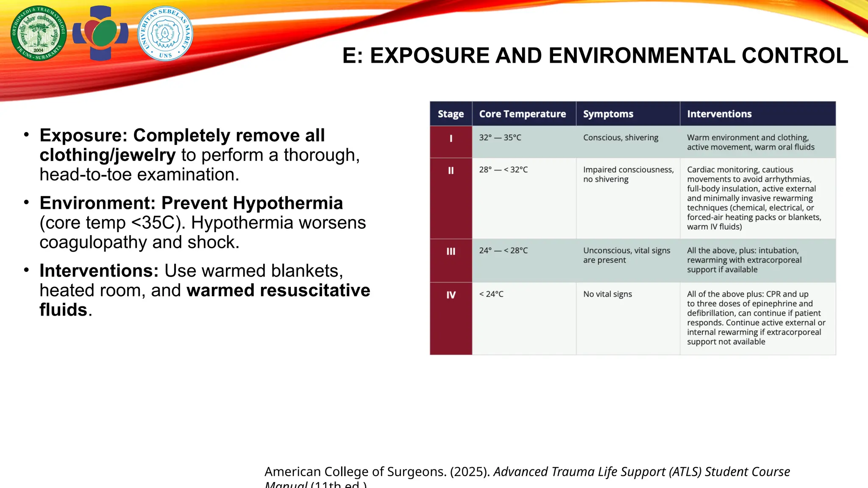Click the blue cross hospital logo
Viewport: 868px width, 488px height.
tap(100, 33)
